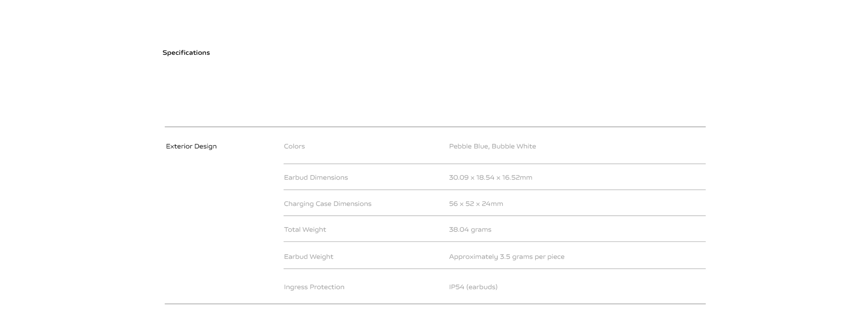Click the IP54 (earbuds) value
The height and width of the screenshot is (309, 868).
(x=473, y=287)
